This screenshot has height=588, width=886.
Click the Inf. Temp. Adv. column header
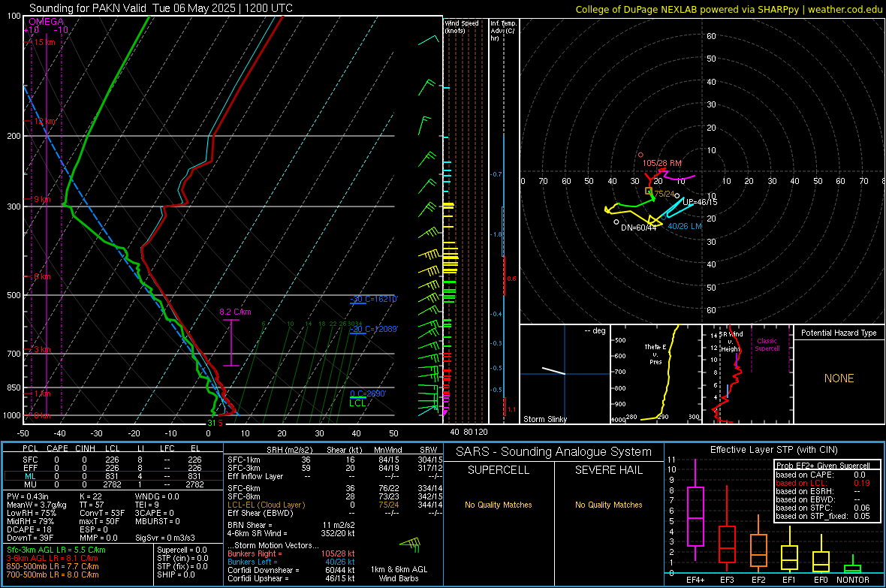(x=502, y=31)
